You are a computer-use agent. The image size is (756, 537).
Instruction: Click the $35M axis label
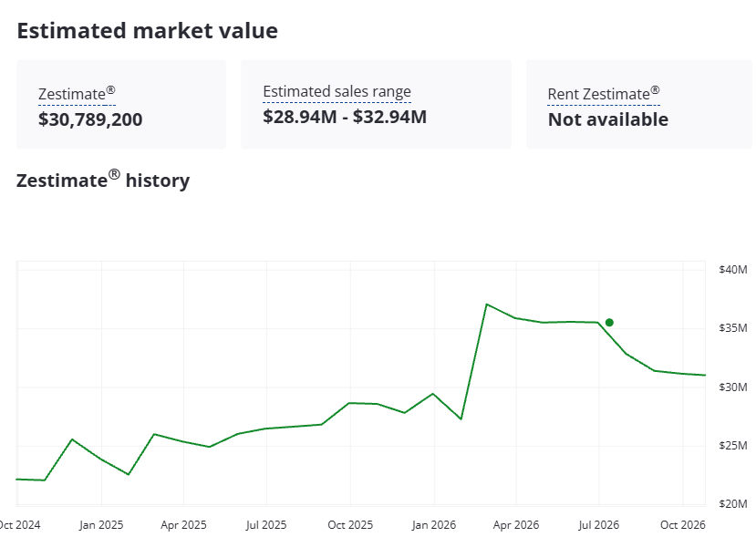pos(733,328)
